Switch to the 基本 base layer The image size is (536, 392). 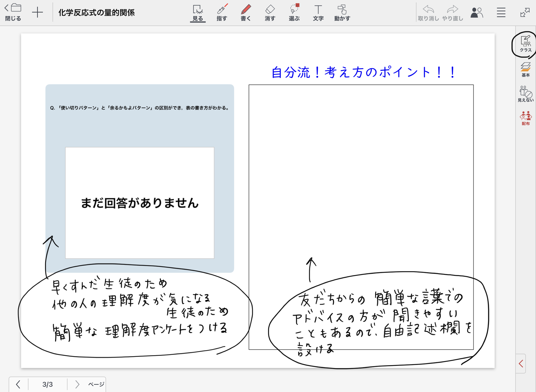(525, 69)
